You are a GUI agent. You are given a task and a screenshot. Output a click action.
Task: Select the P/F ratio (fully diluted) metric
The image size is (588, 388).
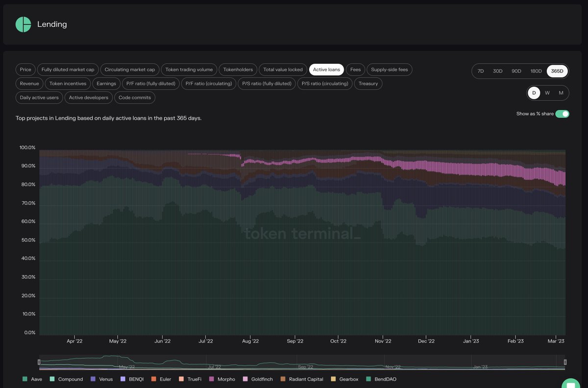[150, 83]
